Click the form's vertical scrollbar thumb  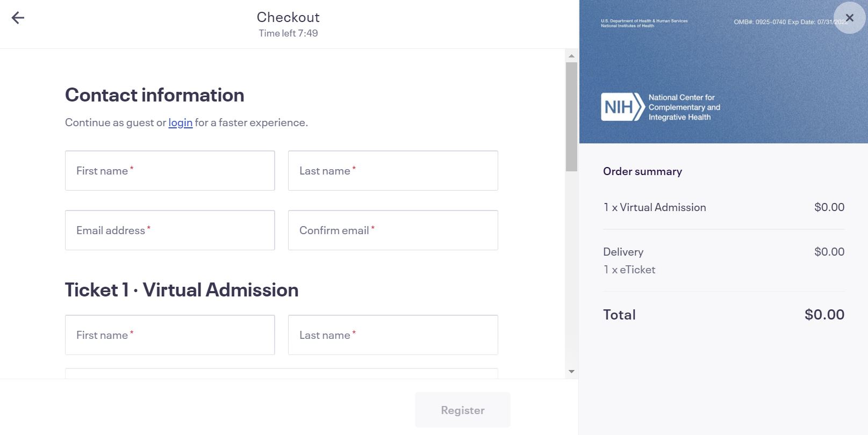click(x=571, y=116)
